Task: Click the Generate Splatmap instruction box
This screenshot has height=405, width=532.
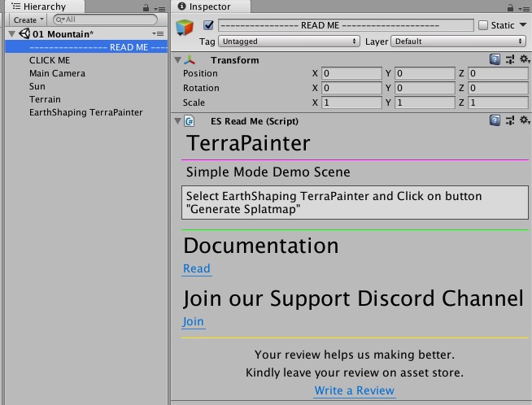Action: pyautogui.click(x=355, y=202)
